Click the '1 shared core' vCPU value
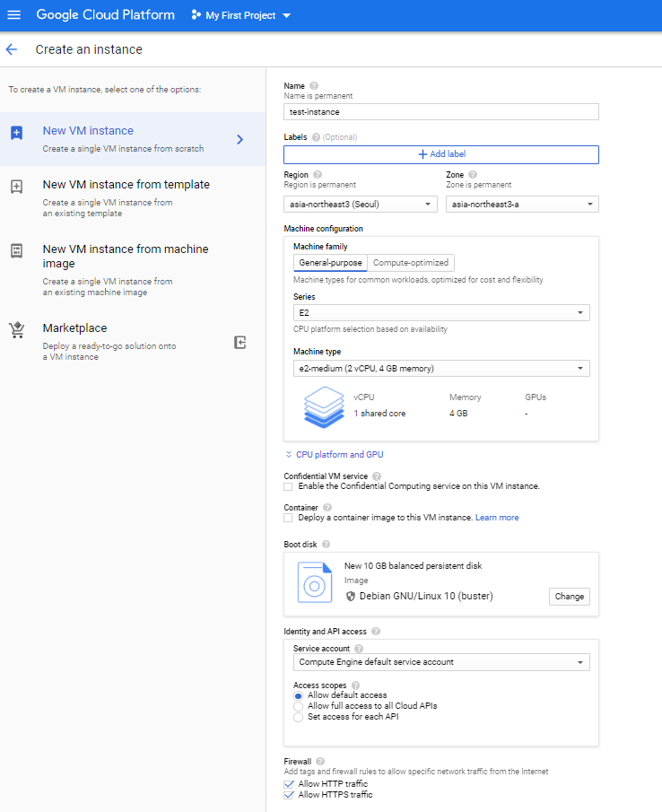This screenshot has height=812, width=662. tap(379, 414)
